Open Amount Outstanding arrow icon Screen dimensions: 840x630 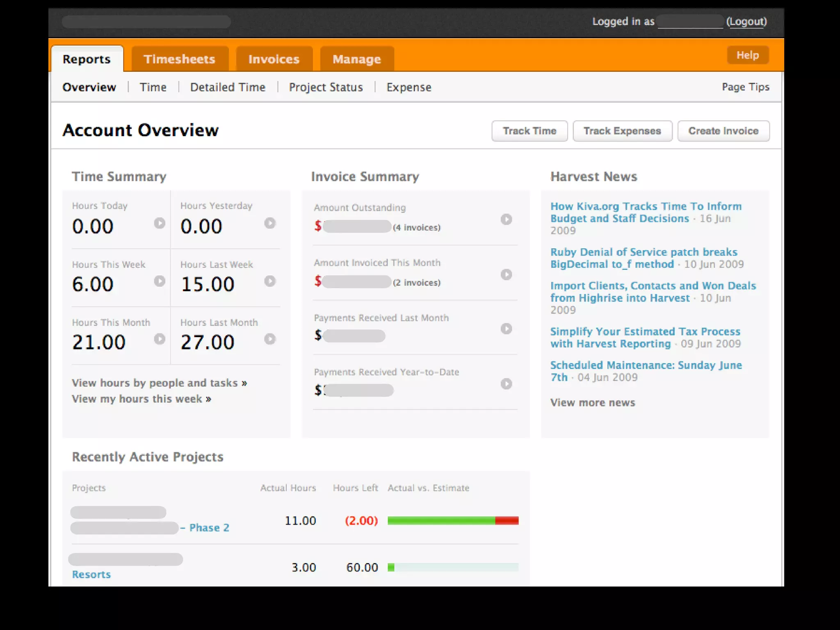[x=506, y=219]
